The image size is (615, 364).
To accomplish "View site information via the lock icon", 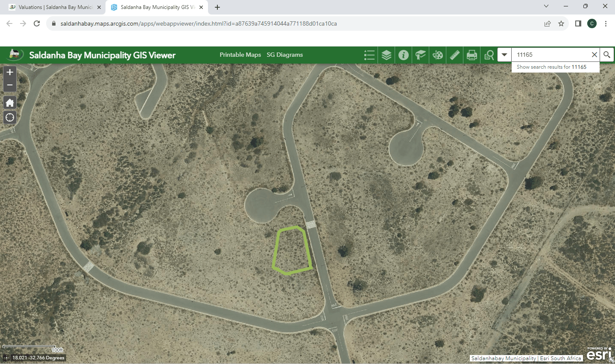I will point(53,23).
